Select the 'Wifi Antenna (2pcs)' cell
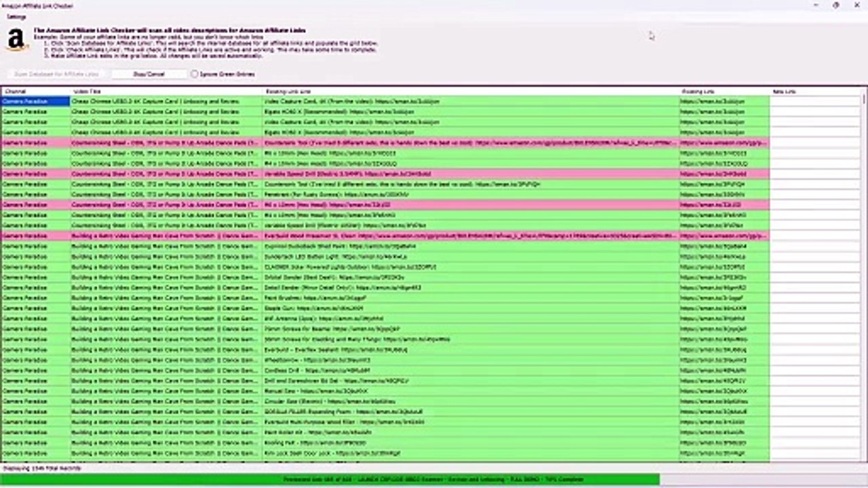 471,319
